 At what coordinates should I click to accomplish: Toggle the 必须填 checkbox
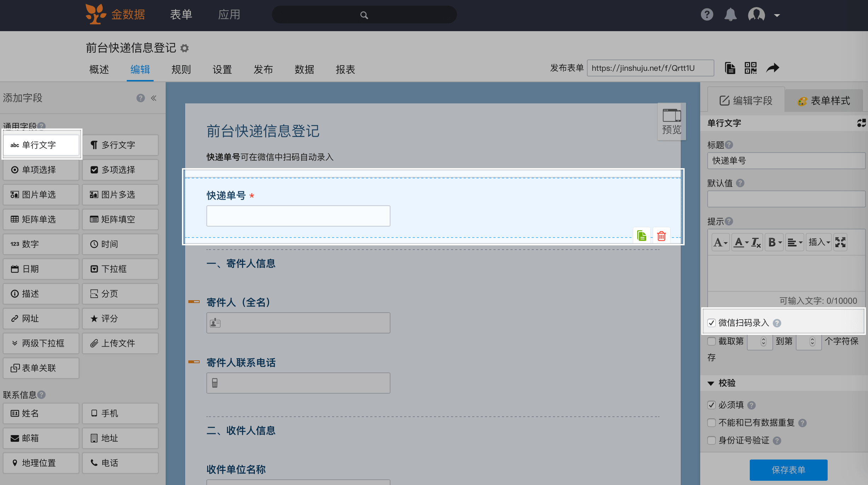[712, 405]
